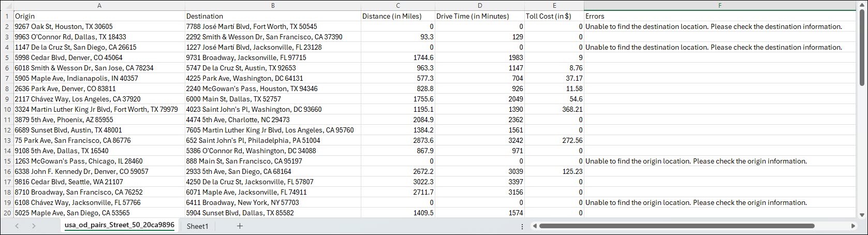Select column C header

point(398,5)
